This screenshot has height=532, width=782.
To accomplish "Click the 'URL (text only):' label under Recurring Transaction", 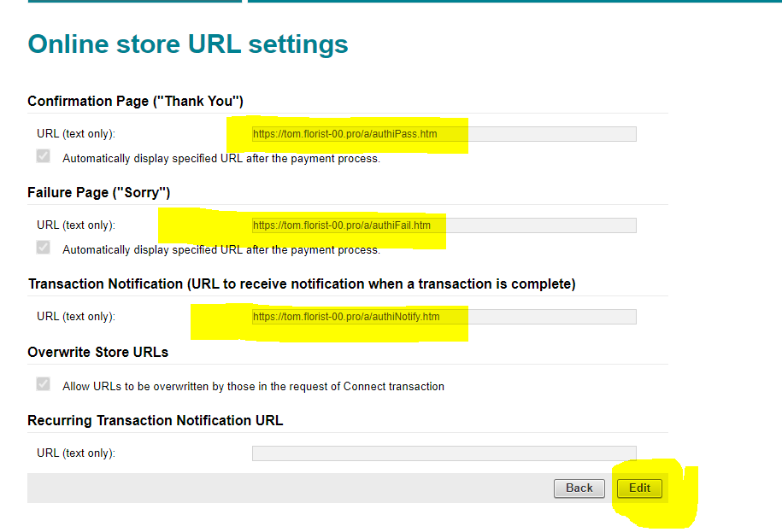I will coord(76,453).
